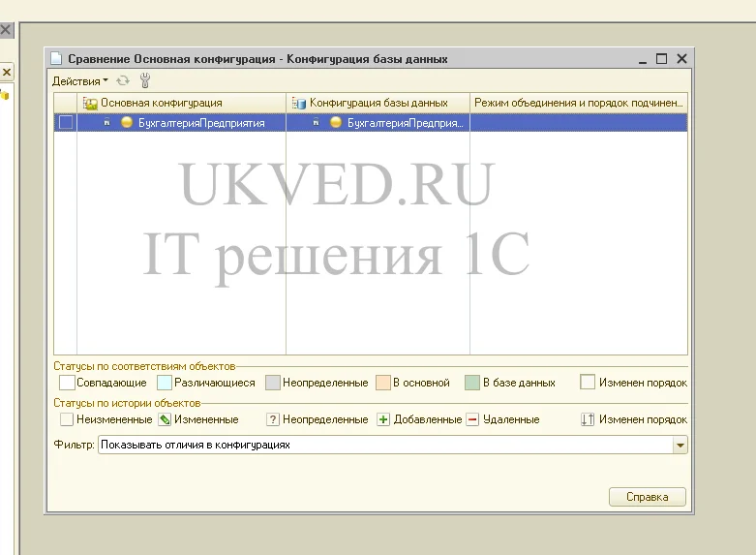Click Основная конфигурация column header

[181, 103]
